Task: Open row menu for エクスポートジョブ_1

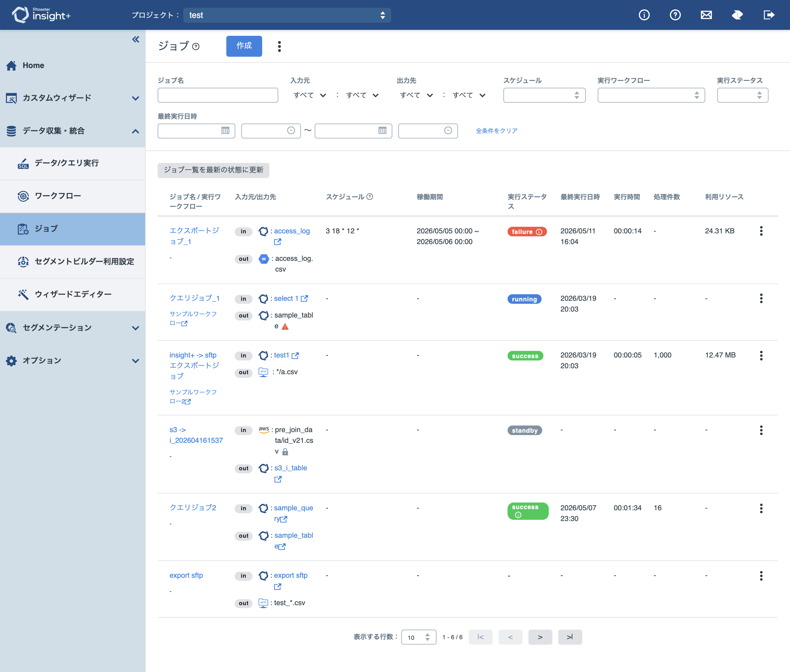Action: [761, 231]
